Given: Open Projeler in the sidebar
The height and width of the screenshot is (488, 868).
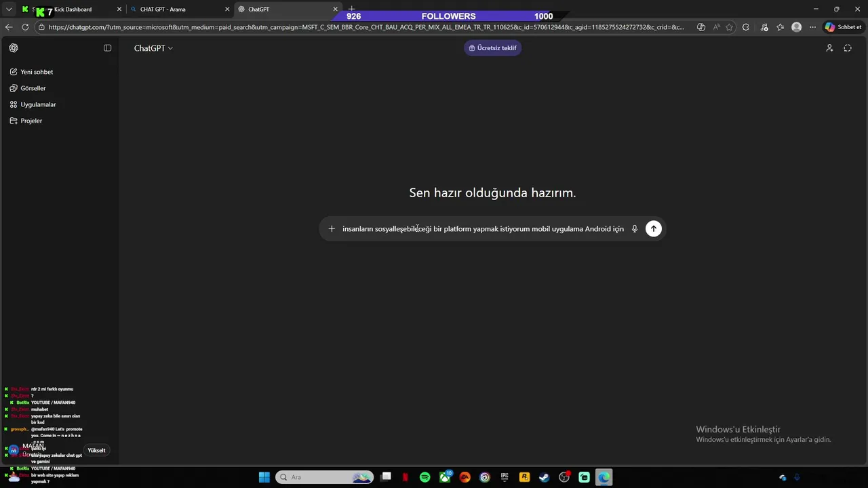Looking at the screenshot, I should (26, 121).
